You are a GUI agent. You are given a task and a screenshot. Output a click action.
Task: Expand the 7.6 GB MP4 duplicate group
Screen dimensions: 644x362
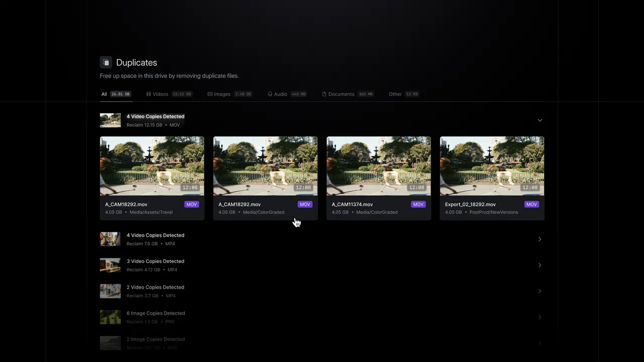point(539,239)
